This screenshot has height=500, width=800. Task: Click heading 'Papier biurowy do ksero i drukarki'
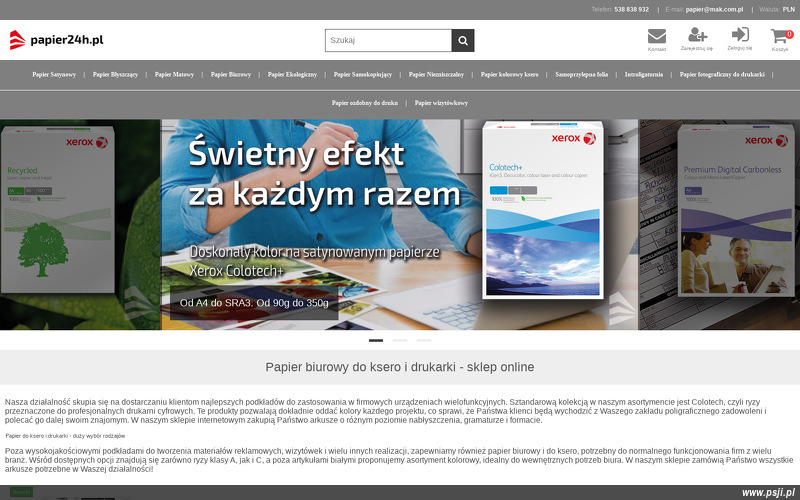point(399,367)
